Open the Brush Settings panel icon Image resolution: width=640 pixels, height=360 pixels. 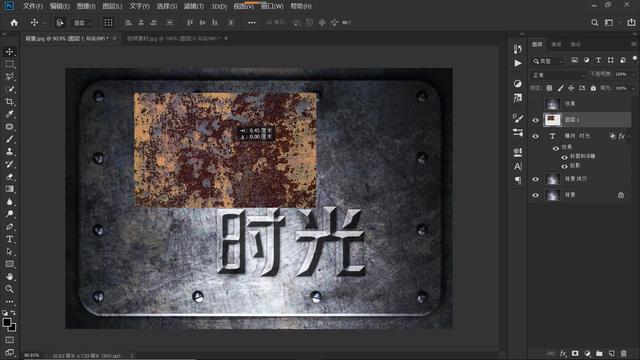pos(518,118)
